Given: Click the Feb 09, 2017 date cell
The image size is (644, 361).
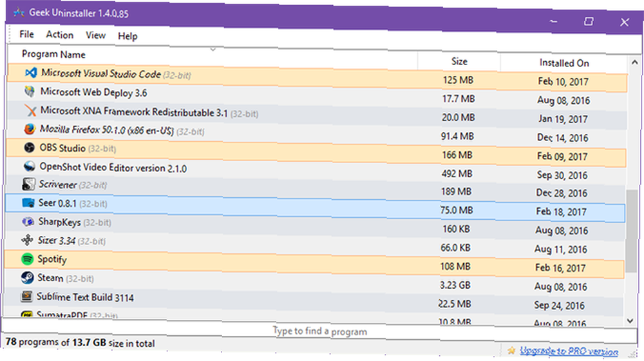Looking at the screenshot, I should (562, 157).
